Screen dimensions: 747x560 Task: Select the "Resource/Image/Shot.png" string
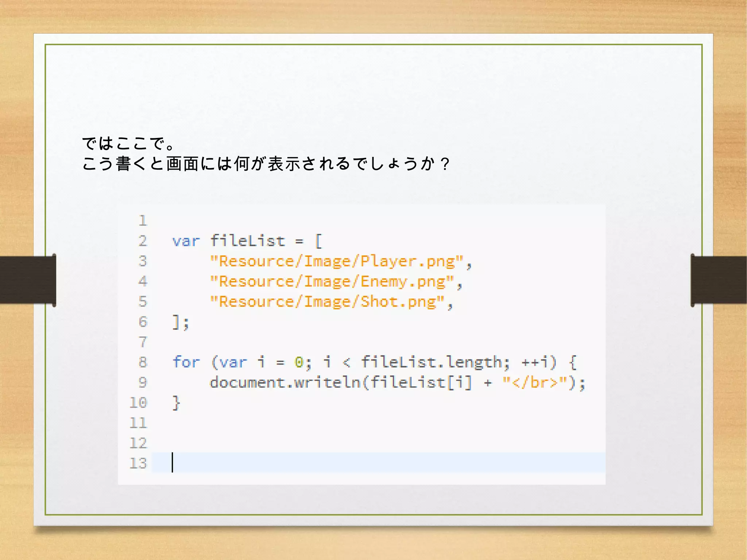click(x=327, y=302)
